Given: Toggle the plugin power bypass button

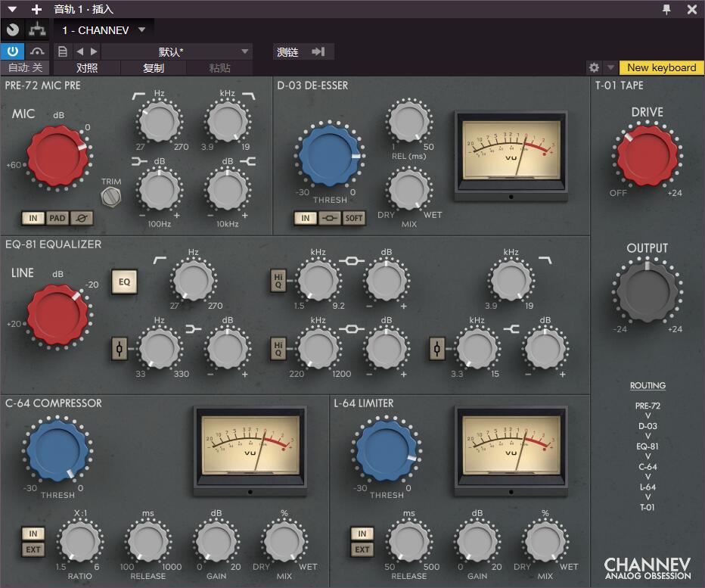Looking at the screenshot, I should pos(13,51).
